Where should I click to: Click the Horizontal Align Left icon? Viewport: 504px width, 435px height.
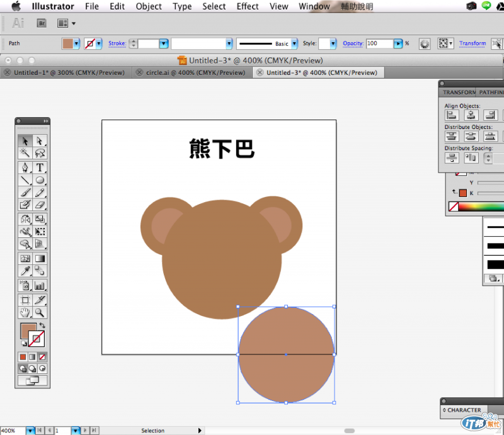452,115
